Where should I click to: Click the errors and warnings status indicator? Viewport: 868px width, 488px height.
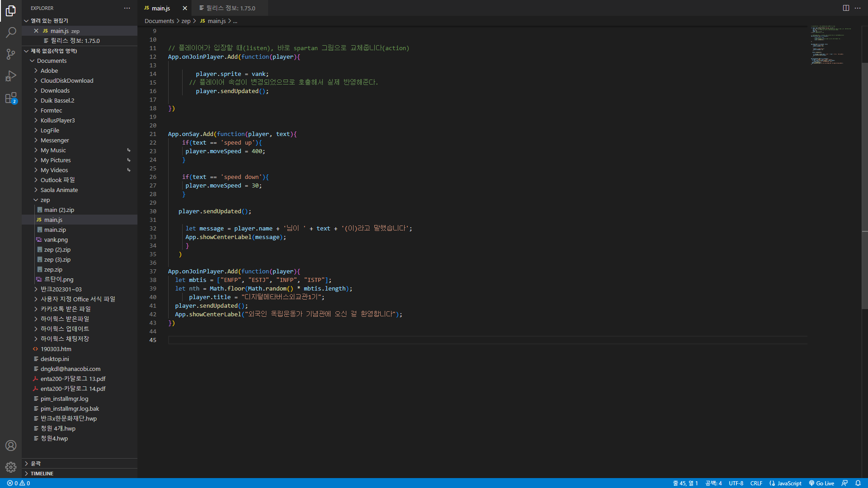(x=19, y=483)
